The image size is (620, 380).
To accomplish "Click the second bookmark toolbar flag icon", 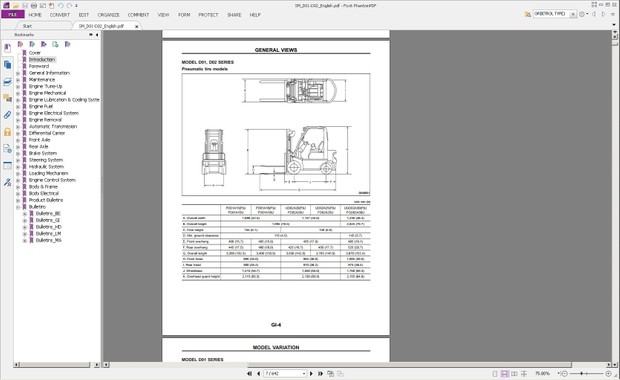I will [32, 44].
